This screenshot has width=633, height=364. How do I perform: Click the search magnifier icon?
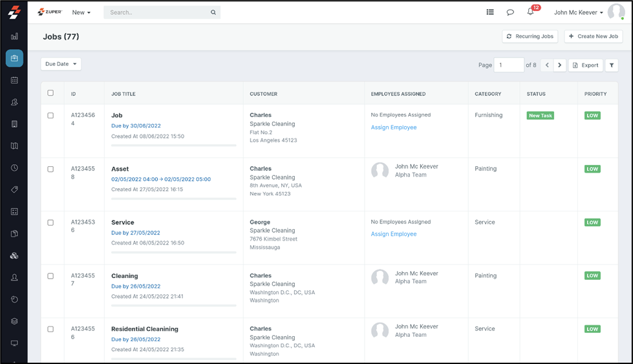[x=213, y=12]
